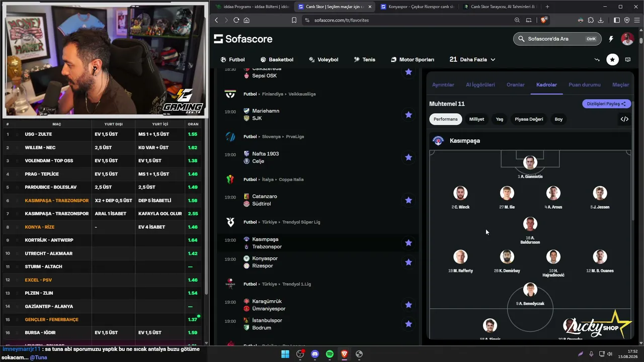The height and width of the screenshot is (362, 644).
Task: Select the 'Piyasa Değeri' filter chip
Action: (x=529, y=119)
